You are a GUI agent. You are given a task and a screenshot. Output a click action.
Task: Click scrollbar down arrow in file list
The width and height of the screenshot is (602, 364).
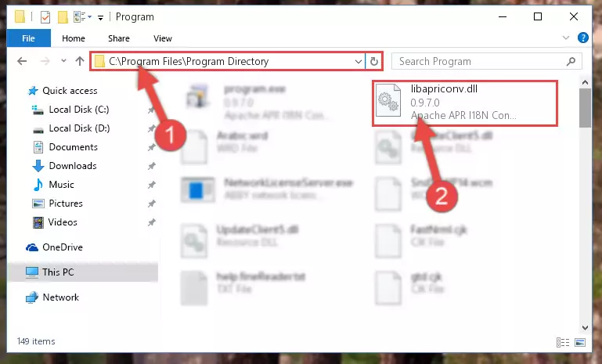585,328
